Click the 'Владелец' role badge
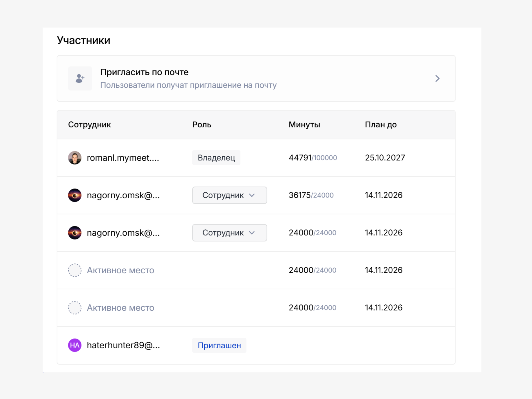This screenshot has width=532, height=399. point(216,158)
